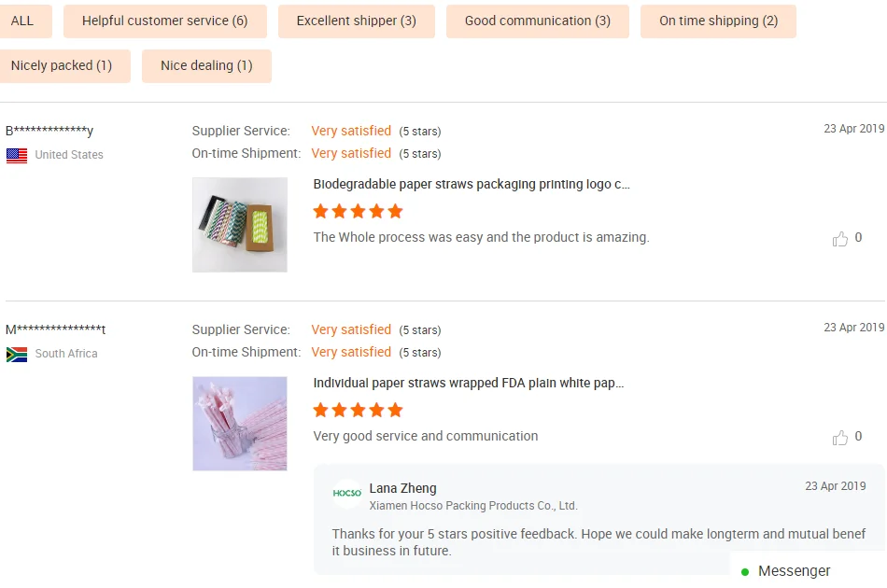
Task: Click the United States flag icon
Action: tap(17, 156)
